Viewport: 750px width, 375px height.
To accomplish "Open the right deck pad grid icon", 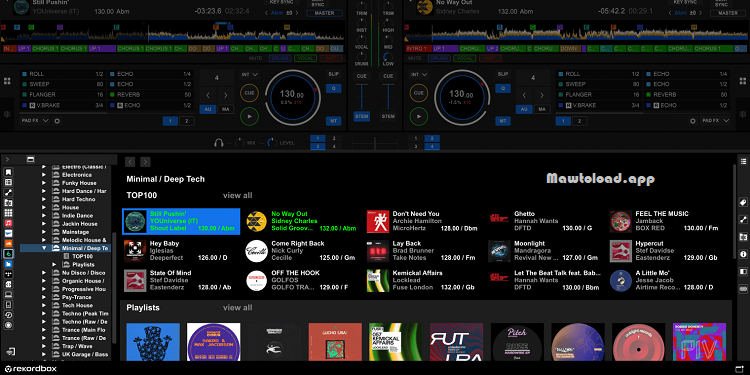I will coord(743,81).
